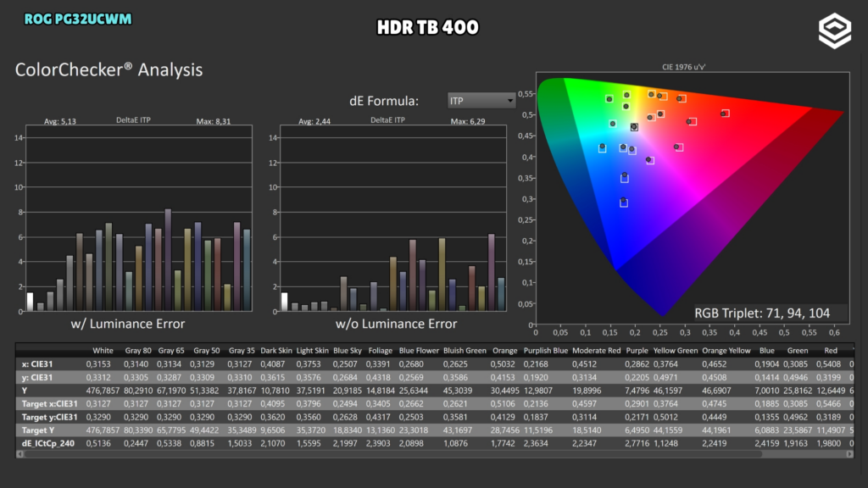Click the table scrollbar's left arrow
This screenshot has width=868, height=488.
coord(20,454)
